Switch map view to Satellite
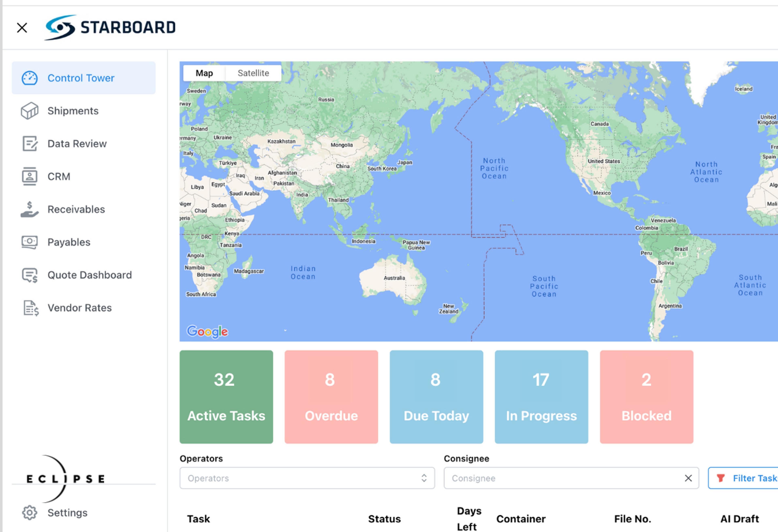Image resolution: width=778 pixels, height=532 pixels. (253, 73)
